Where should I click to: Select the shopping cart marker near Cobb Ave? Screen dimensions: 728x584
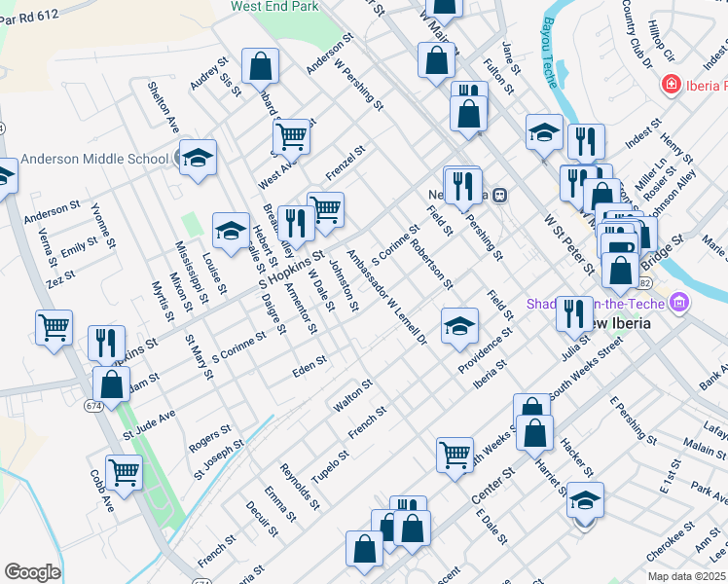point(124,474)
